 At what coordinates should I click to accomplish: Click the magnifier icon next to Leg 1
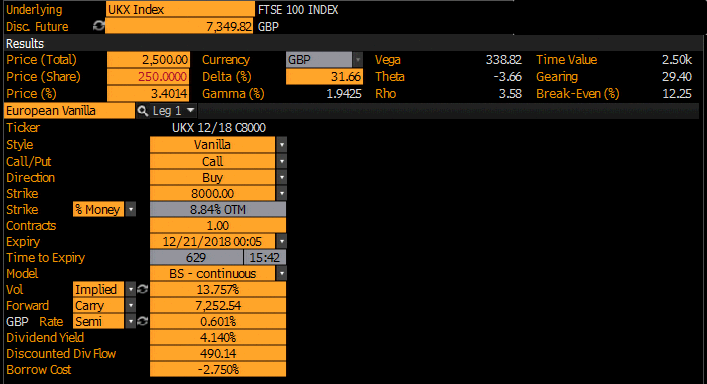143,110
